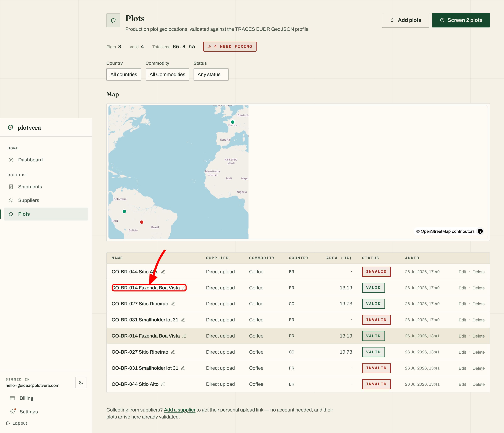Click the ADDED column header
The width and height of the screenshot is (504, 433).
pos(412,258)
